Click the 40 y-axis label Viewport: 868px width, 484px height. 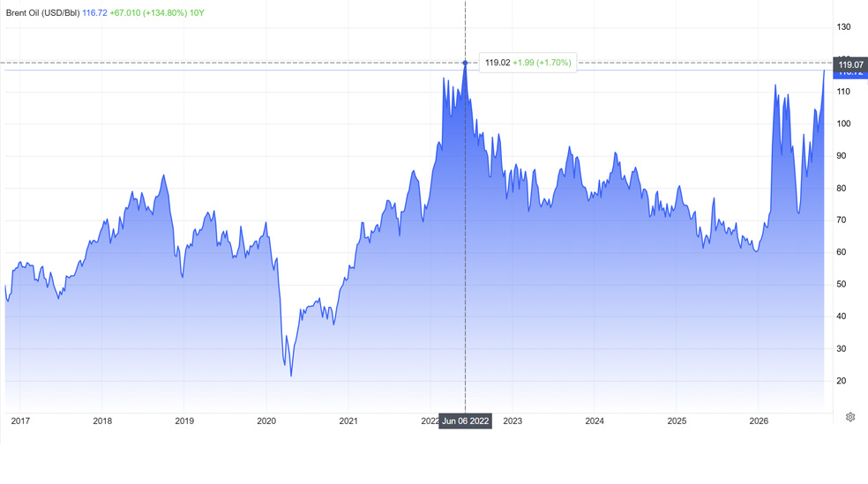[842, 316]
